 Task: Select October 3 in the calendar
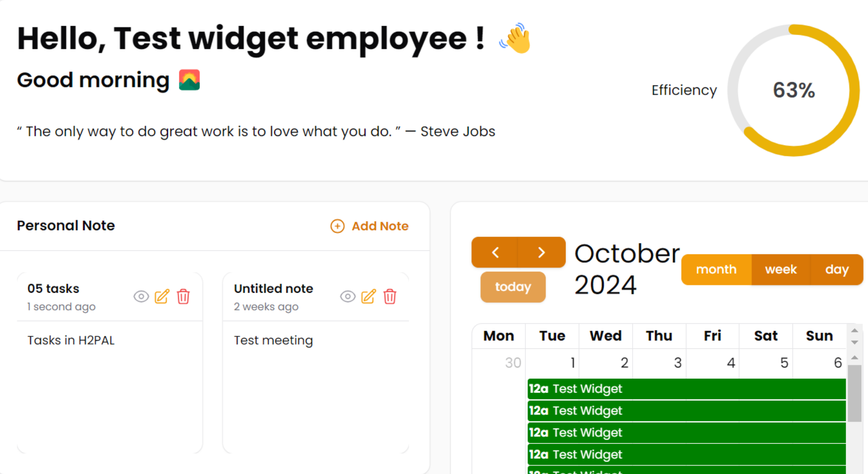pos(659,363)
